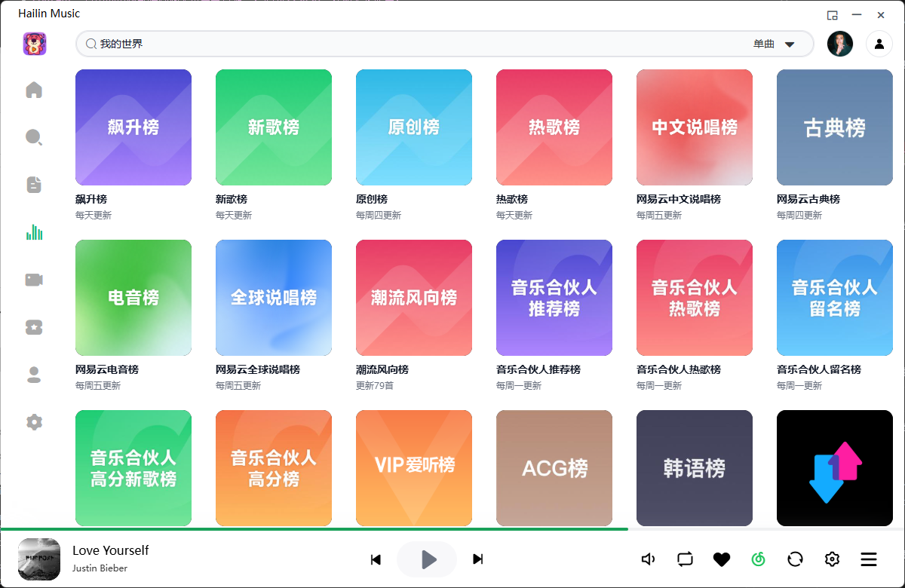Open the video section in sidebar
The image size is (905, 588).
pos(34,280)
